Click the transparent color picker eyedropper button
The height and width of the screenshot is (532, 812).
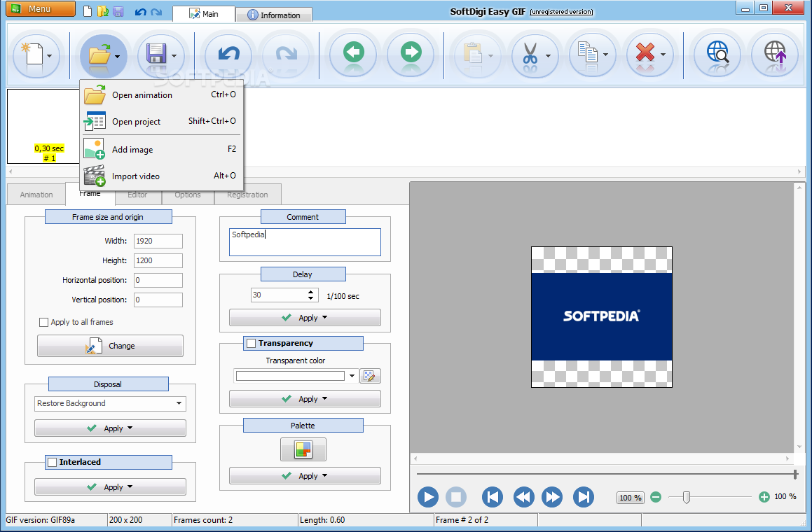click(370, 376)
